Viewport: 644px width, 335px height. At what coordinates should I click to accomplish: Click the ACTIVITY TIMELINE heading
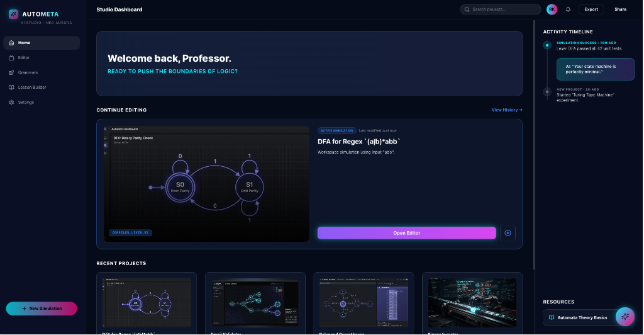pos(568,31)
